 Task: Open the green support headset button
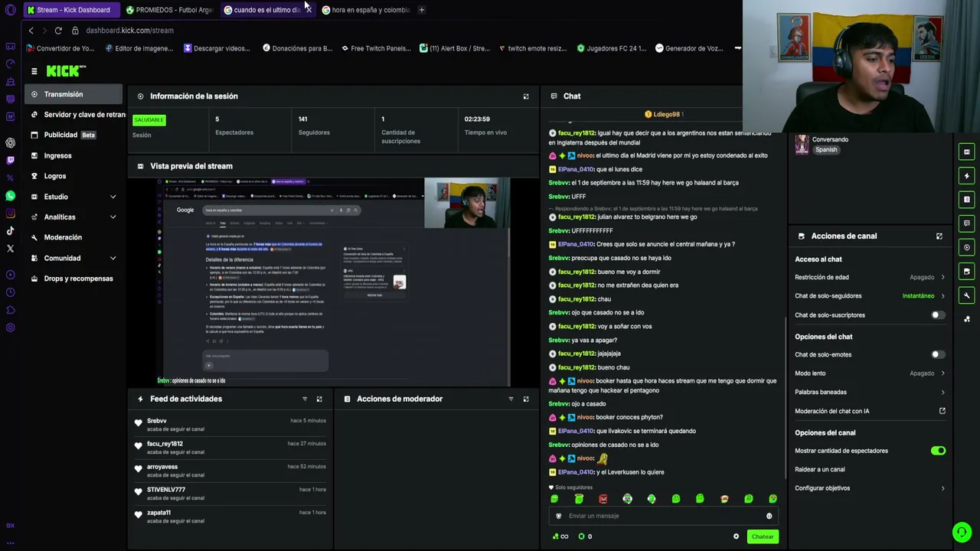pyautogui.click(x=962, y=531)
